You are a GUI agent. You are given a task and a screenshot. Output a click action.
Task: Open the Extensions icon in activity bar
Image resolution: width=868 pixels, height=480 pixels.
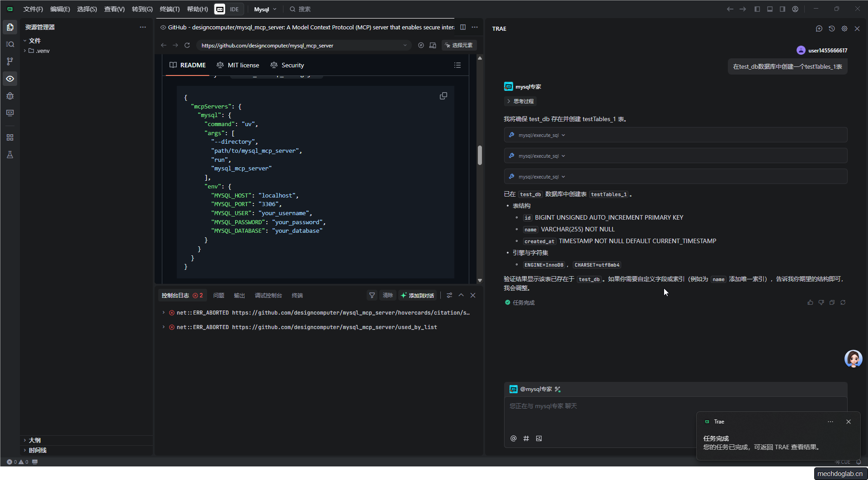click(10, 137)
